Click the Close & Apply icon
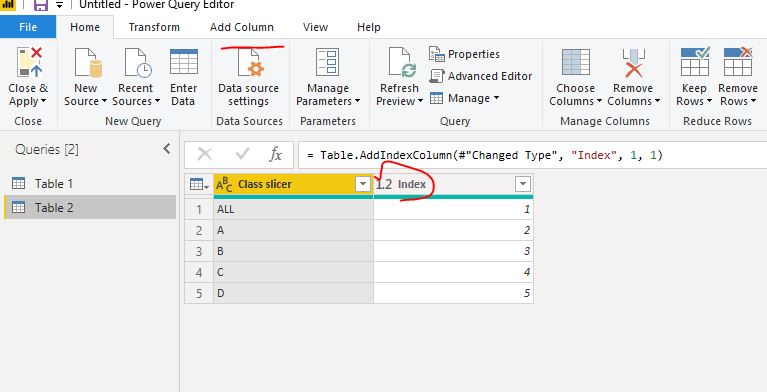Viewport: 767px width, 392px height. tap(28, 63)
